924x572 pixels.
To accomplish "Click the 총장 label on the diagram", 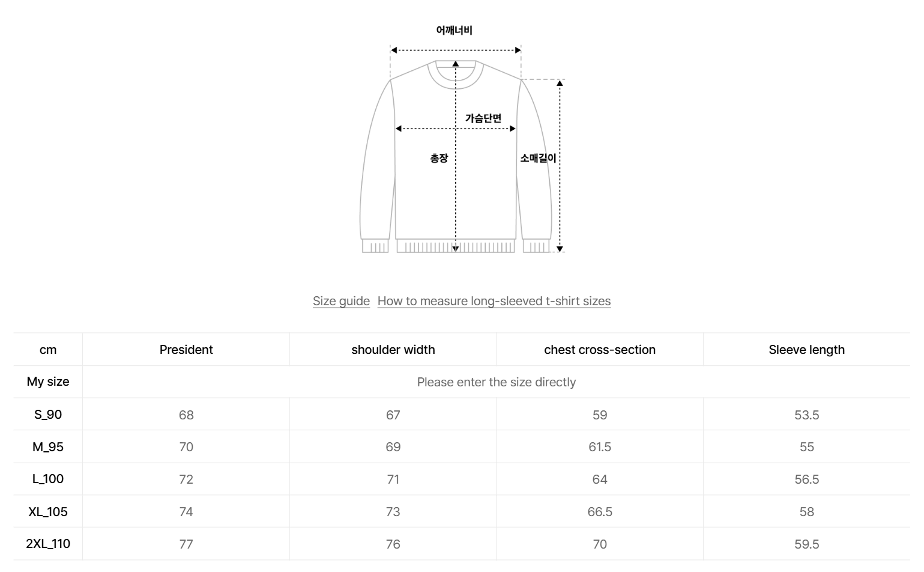I will [x=439, y=158].
